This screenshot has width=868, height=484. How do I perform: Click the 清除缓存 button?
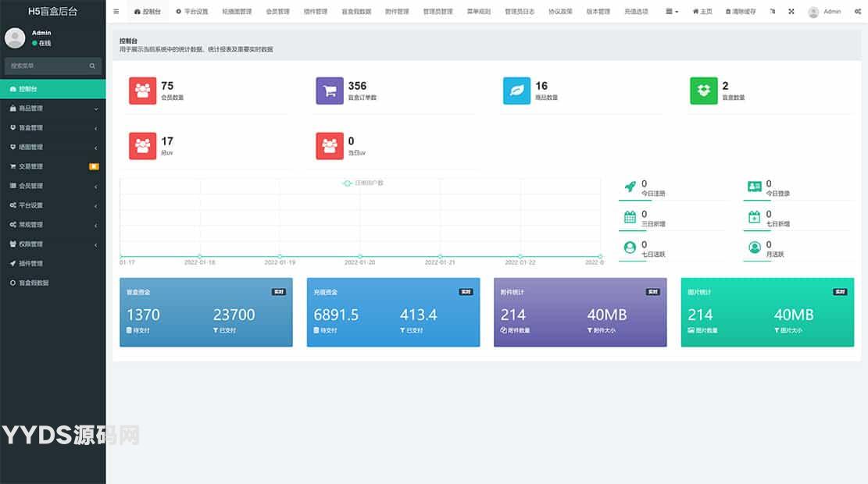point(741,12)
